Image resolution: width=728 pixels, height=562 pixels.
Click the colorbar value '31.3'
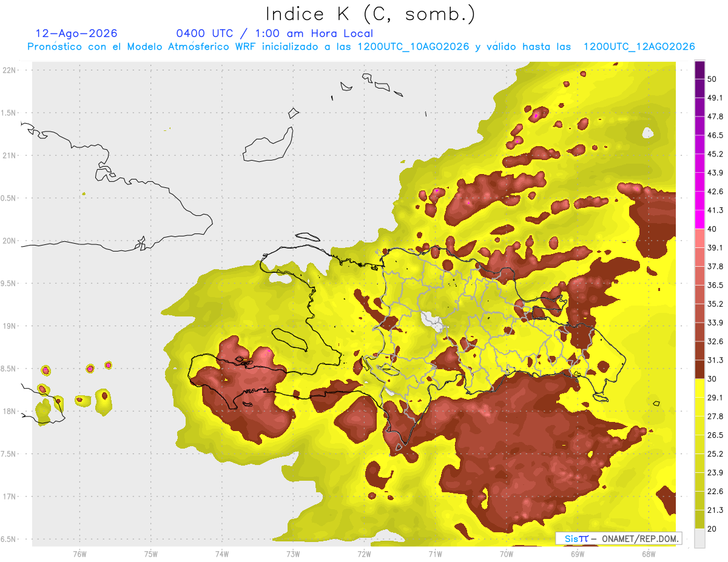point(715,360)
